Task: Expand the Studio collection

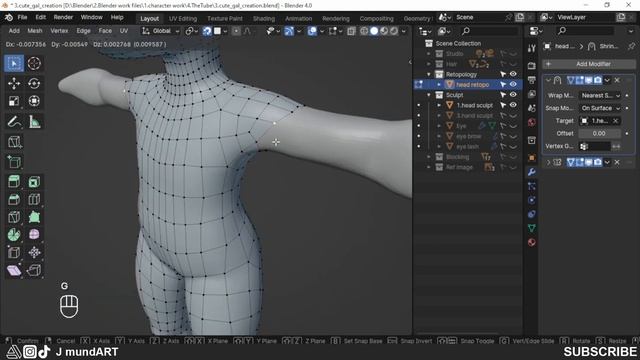Action: (x=429, y=53)
